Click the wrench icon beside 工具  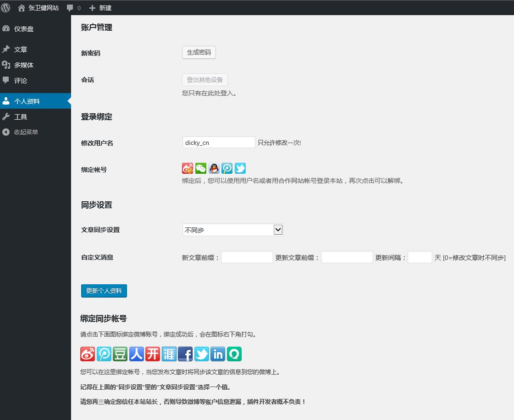(6, 116)
